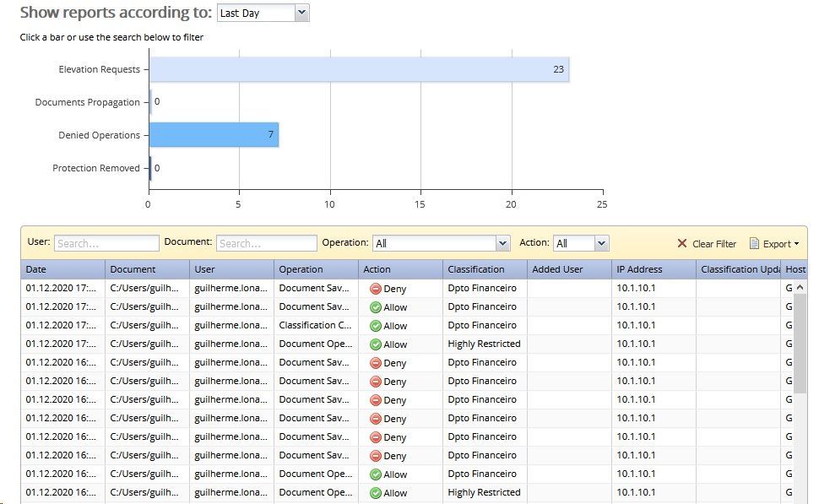This screenshot has width=819, height=504.
Task: Click the Export document icon
Action: tap(754, 244)
